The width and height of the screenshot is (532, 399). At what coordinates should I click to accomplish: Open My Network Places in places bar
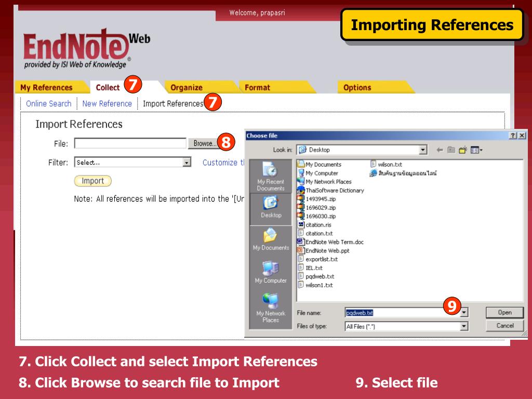[271, 308]
